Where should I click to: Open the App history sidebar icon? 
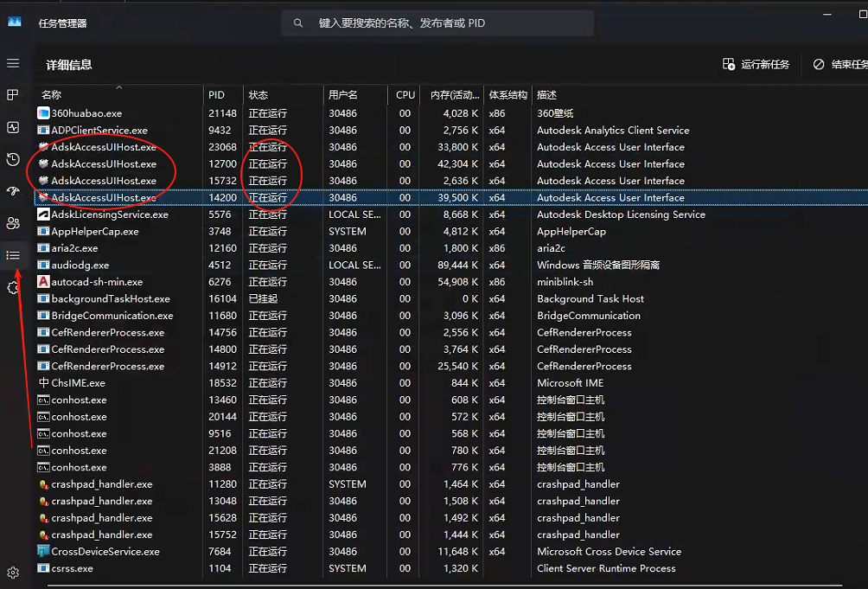tap(13, 159)
